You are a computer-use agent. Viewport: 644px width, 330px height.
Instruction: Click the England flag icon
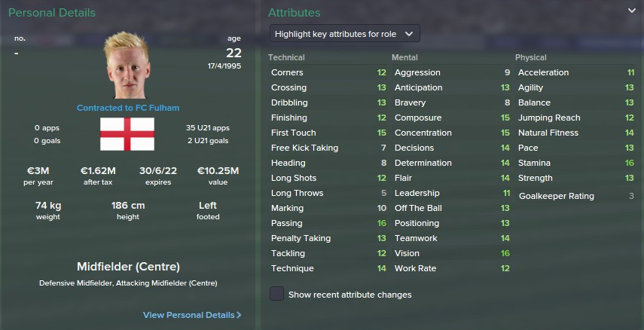[127, 134]
